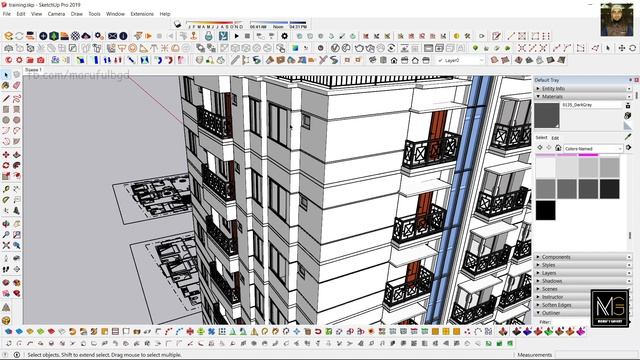Click the Scene 1 tab
The image size is (640, 360).
click(33, 70)
